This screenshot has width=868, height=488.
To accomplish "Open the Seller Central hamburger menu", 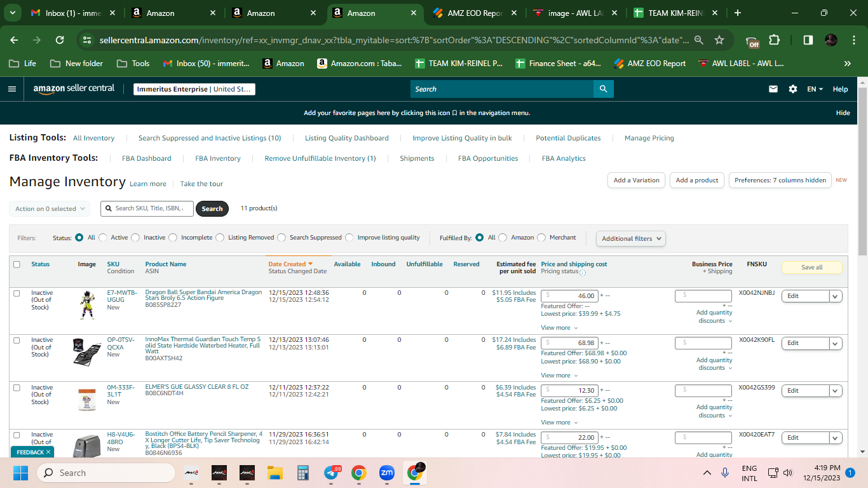I will 12,89.
